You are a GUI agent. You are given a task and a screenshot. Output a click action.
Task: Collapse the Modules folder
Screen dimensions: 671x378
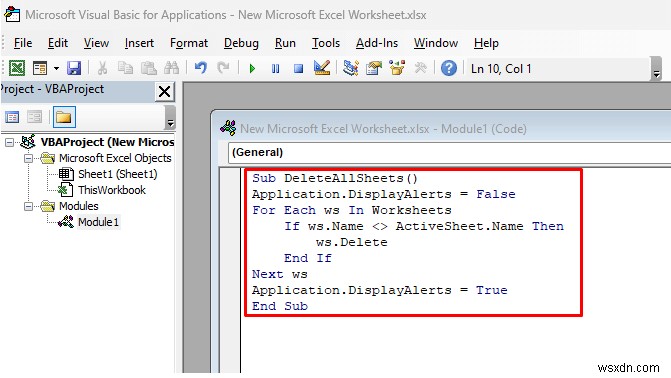pos(28,206)
